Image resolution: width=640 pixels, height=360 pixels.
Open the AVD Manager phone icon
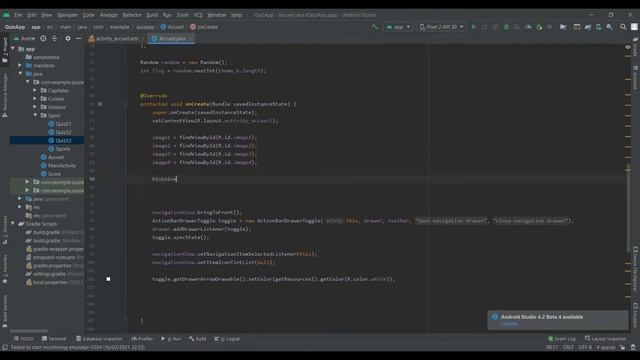(598, 27)
